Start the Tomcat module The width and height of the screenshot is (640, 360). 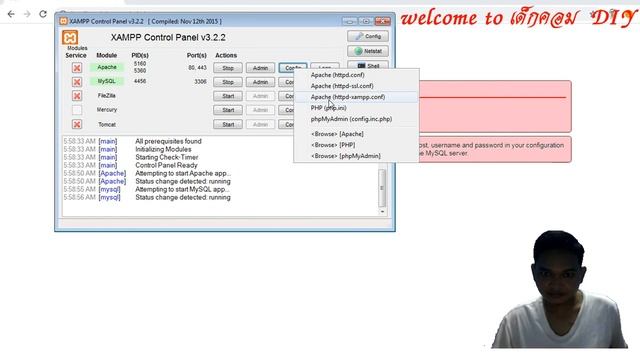(x=228, y=124)
